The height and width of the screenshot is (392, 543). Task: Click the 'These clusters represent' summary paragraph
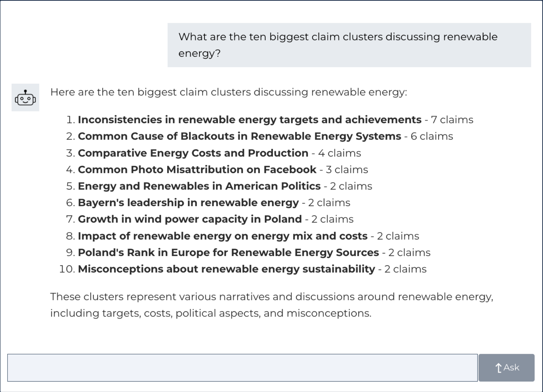click(271, 305)
